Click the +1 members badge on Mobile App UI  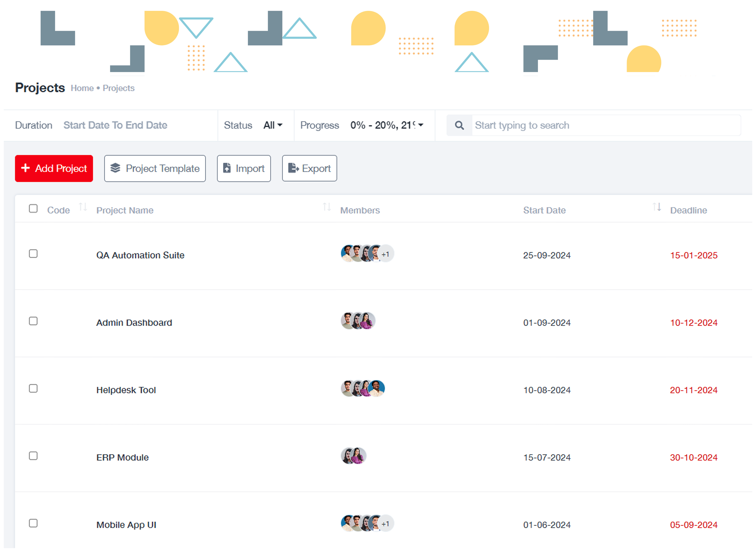tap(386, 524)
